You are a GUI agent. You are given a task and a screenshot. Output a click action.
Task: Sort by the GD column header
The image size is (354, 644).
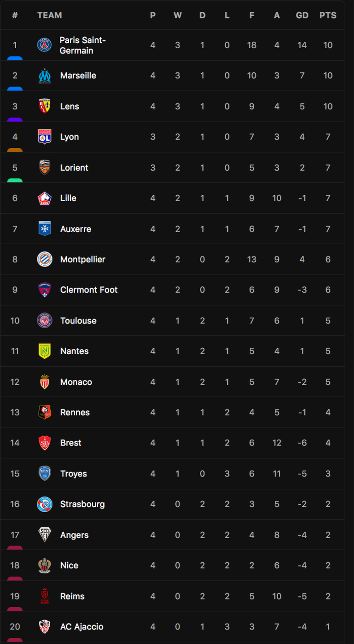coord(302,15)
